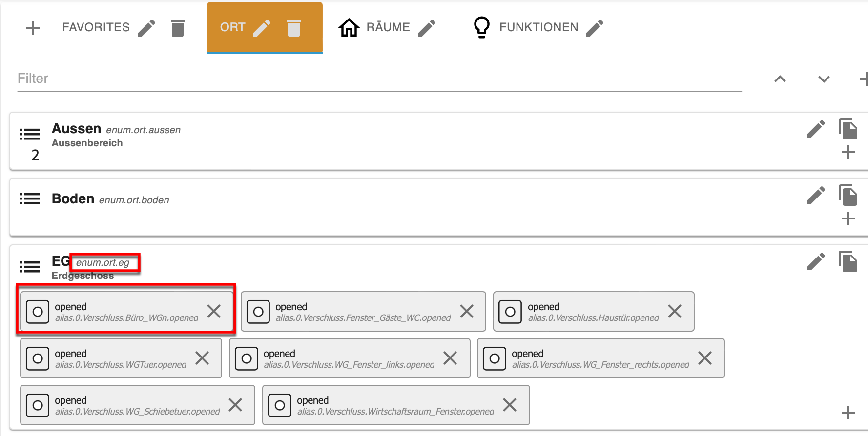Click the plus icon to add new enum category
868x436 pixels.
click(33, 28)
